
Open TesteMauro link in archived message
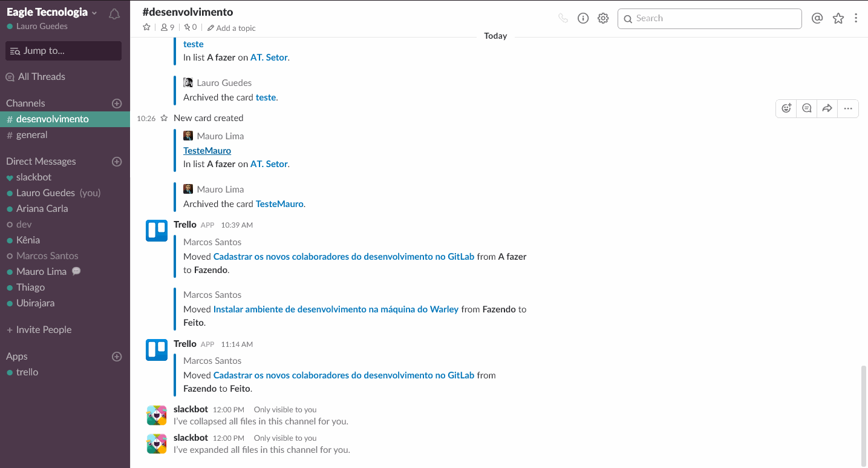click(279, 204)
